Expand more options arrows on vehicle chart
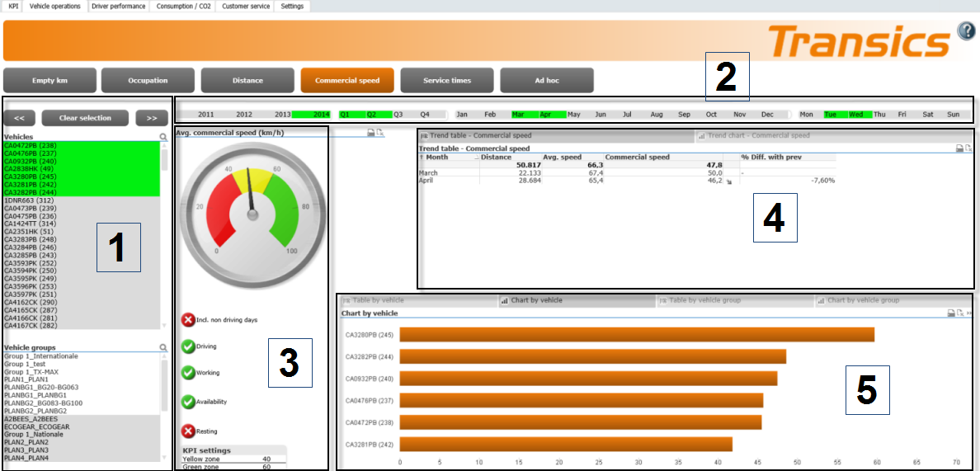980x471 pixels. coord(968,313)
